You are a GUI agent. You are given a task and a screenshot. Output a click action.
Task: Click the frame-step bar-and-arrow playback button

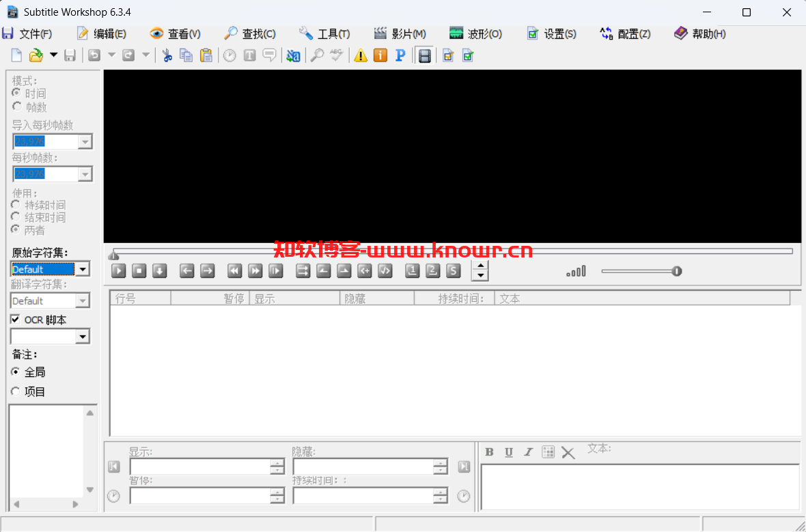tap(276, 270)
